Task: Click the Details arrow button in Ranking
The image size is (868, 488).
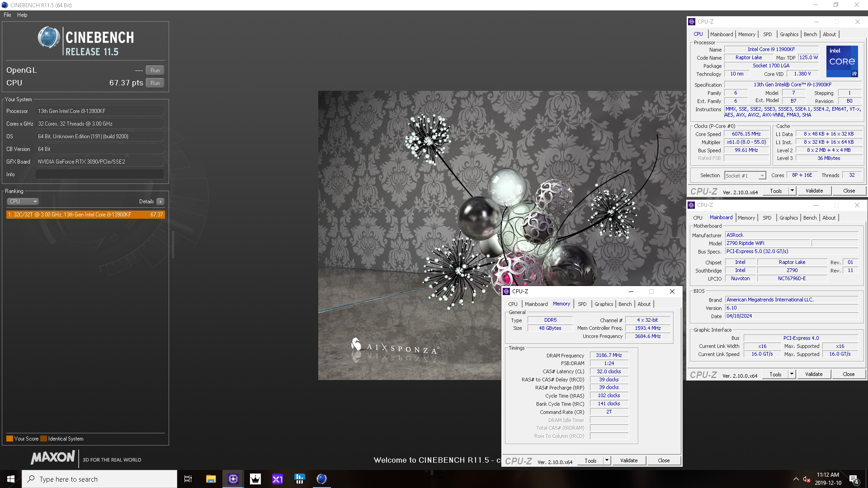Action: point(160,202)
